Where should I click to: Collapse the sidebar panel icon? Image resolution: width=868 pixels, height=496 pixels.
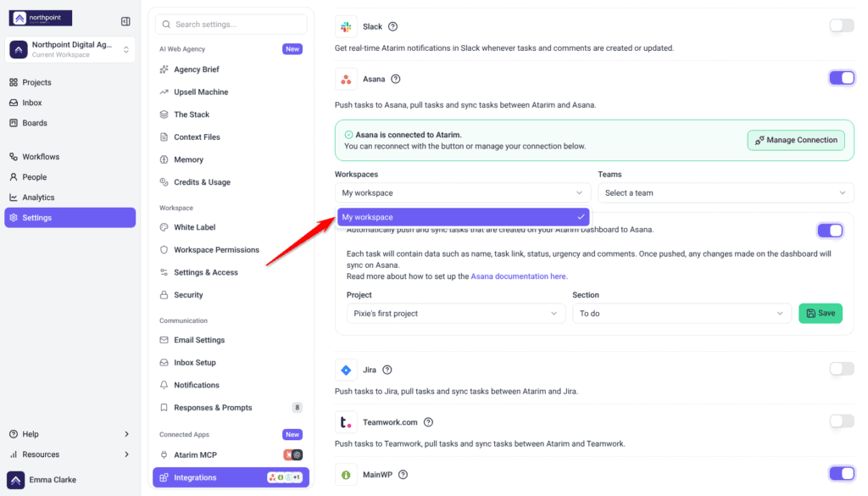click(125, 21)
